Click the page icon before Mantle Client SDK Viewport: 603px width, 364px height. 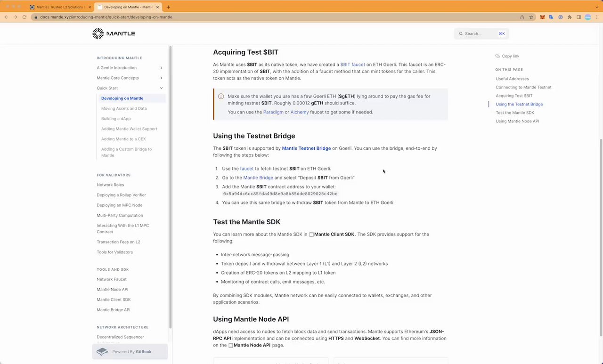[311, 235]
